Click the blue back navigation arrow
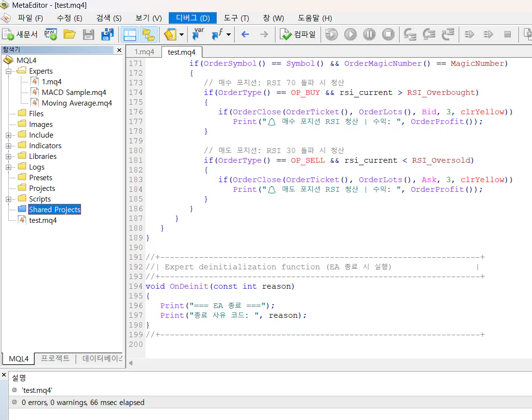This screenshot has width=532, height=420. (x=245, y=34)
